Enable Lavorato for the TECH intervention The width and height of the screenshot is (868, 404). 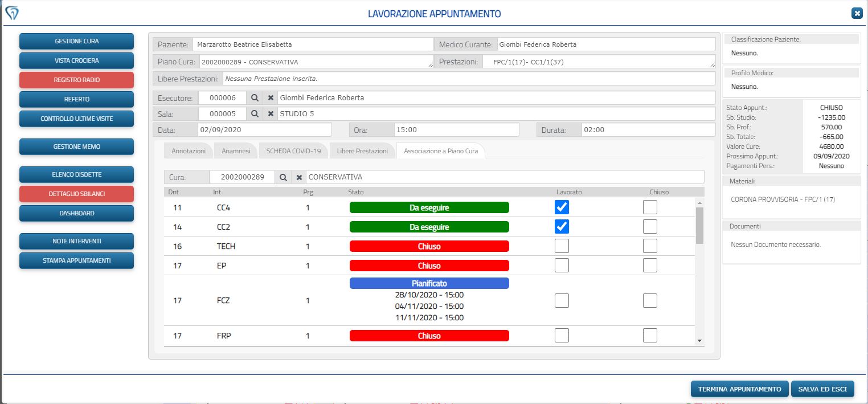tap(562, 246)
